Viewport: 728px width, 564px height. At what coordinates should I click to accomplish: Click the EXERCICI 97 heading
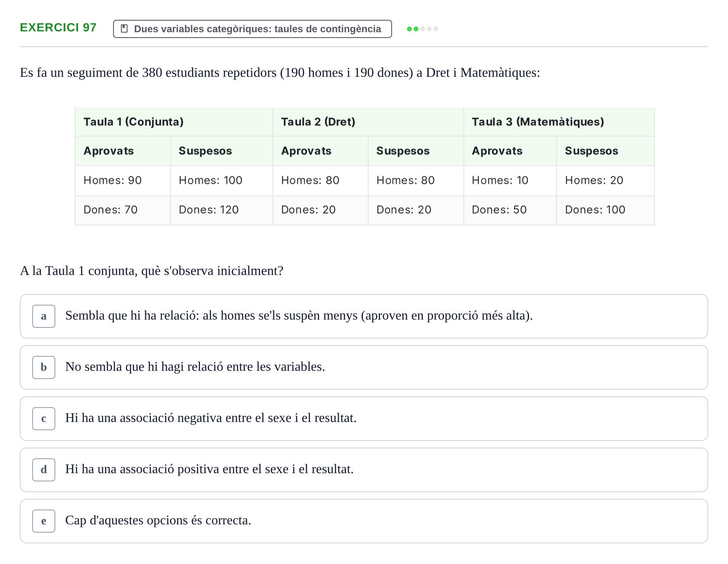(58, 28)
